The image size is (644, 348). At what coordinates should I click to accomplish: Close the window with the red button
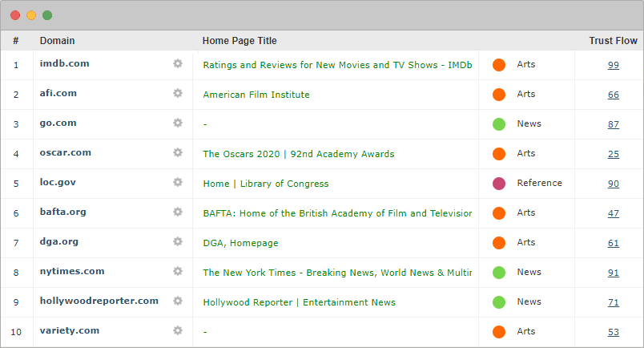(x=15, y=15)
